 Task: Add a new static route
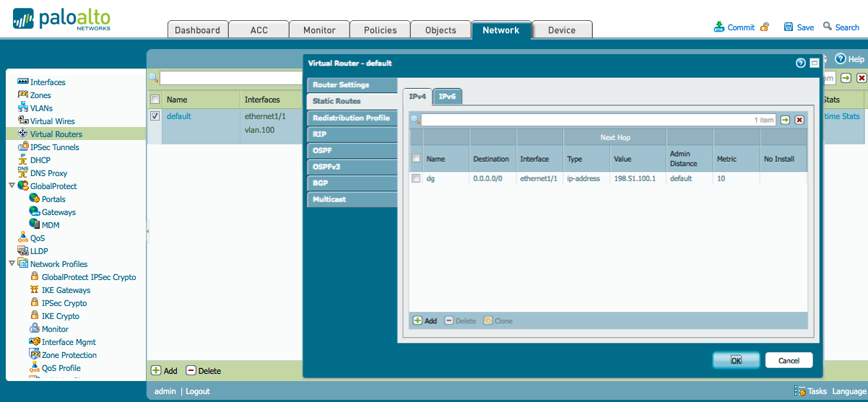(x=425, y=320)
